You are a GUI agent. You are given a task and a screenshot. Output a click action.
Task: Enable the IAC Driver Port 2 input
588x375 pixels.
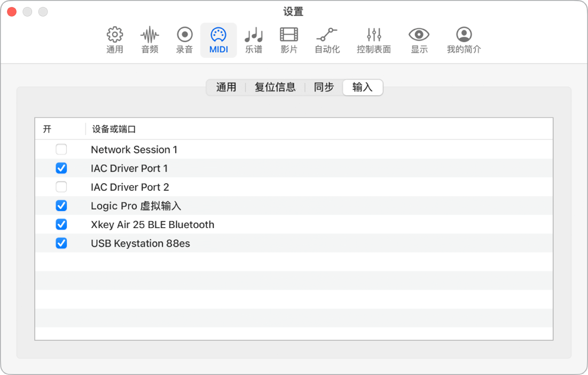[61, 187]
